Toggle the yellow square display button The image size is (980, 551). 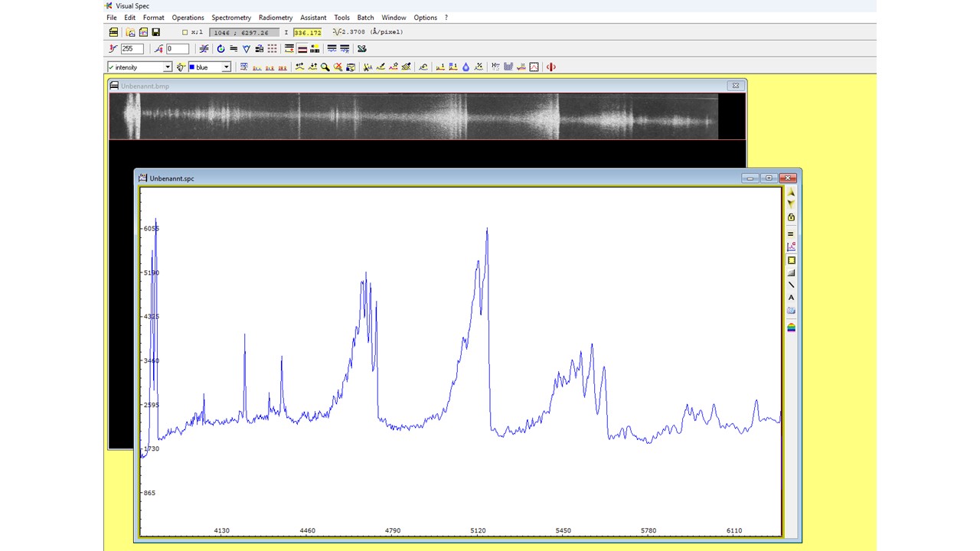pyautogui.click(x=791, y=260)
